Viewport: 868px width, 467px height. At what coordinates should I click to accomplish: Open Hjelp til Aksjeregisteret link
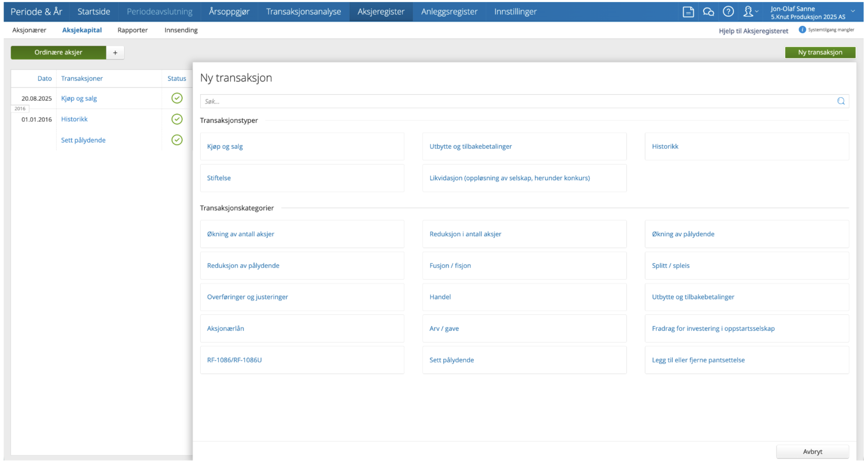(x=753, y=31)
